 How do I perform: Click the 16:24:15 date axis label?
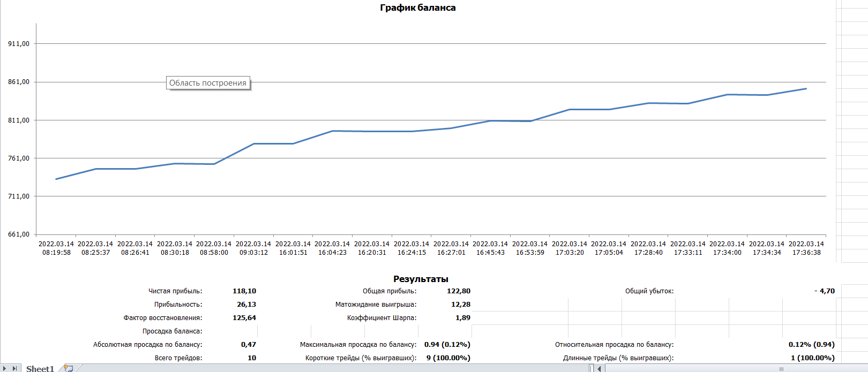pos(411,248)
